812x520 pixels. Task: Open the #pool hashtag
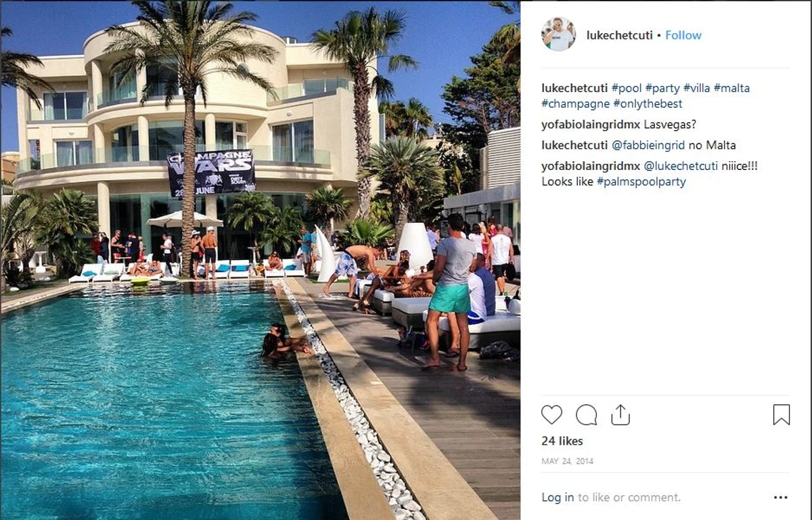(x=627, y=88)
